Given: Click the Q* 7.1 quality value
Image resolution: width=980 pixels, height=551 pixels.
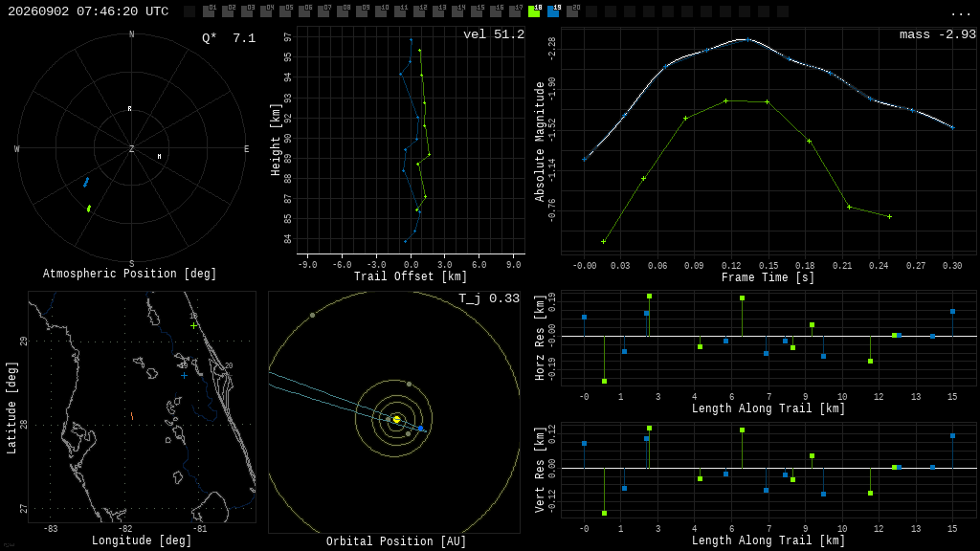Looking at the screenshot, I should 229,38.
